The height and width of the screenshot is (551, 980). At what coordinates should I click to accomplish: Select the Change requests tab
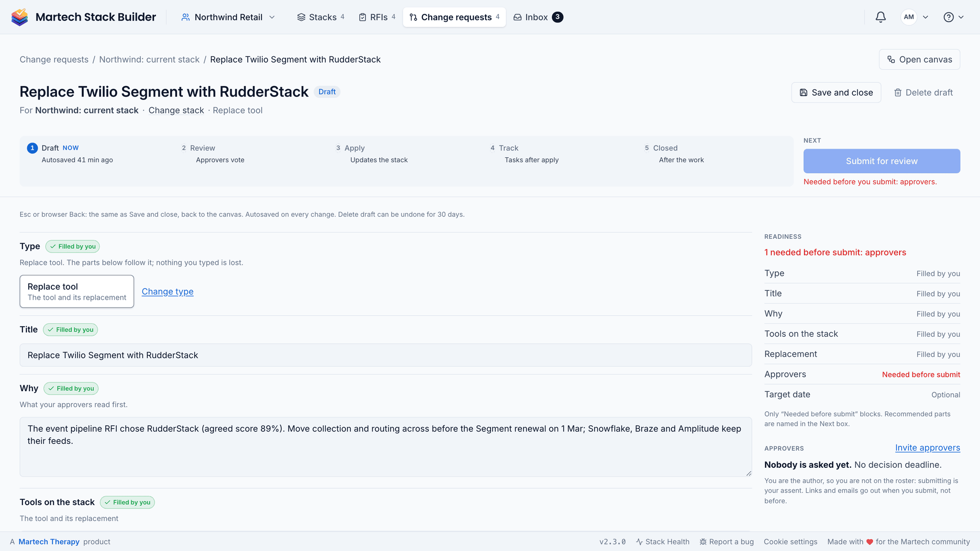pos(454,17)
